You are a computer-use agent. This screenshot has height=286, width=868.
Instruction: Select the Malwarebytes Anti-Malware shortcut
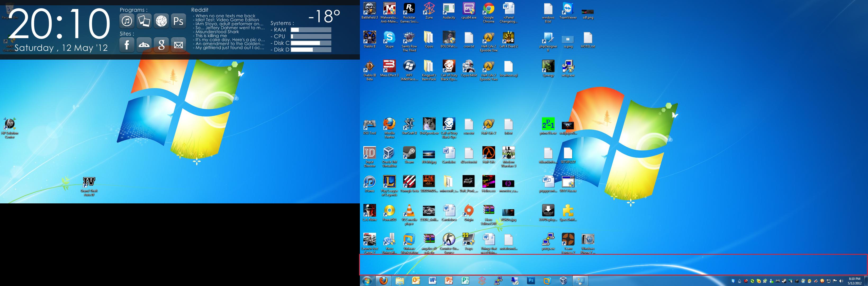click(x=389, y=13)
